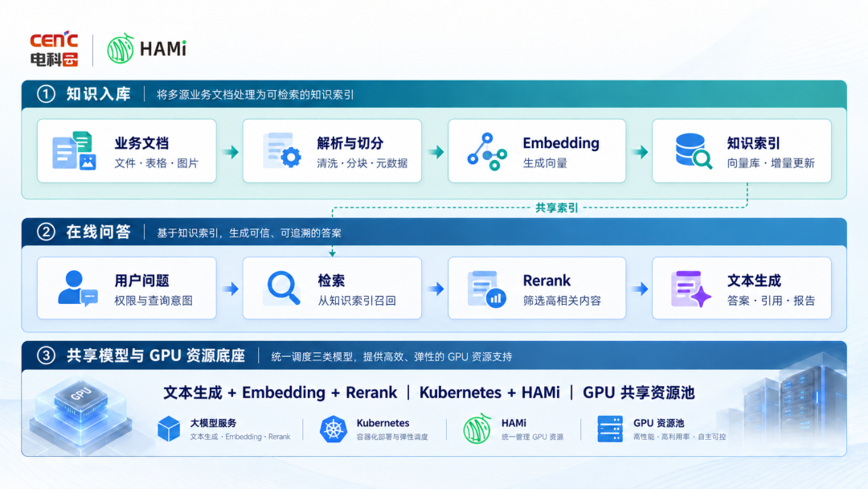Click the 文件 · 表格 · 图片 subtitle
This screenshot has height=489, width=868.
click(156, 163)
